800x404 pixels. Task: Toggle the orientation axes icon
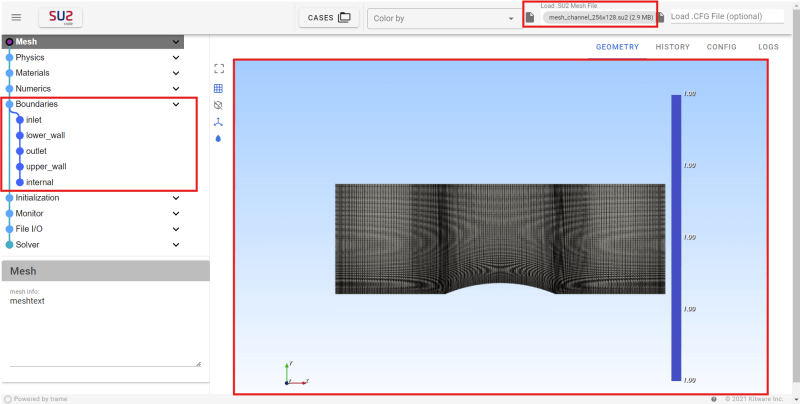point(218,122)
